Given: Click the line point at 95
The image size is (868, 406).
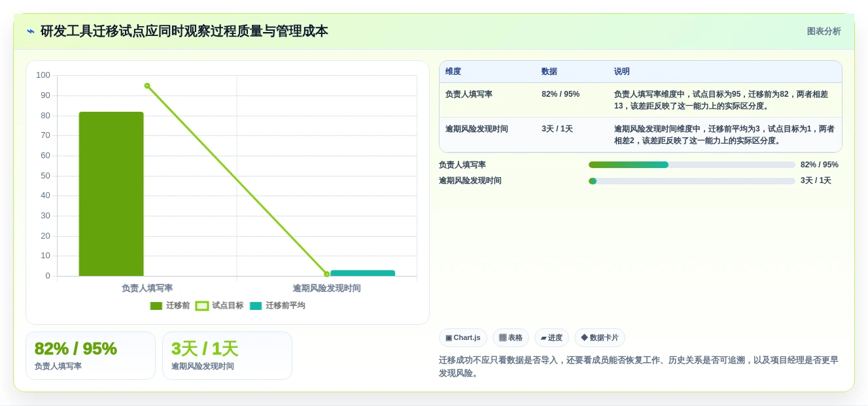Looking at the screenshot, I should 147,86.
